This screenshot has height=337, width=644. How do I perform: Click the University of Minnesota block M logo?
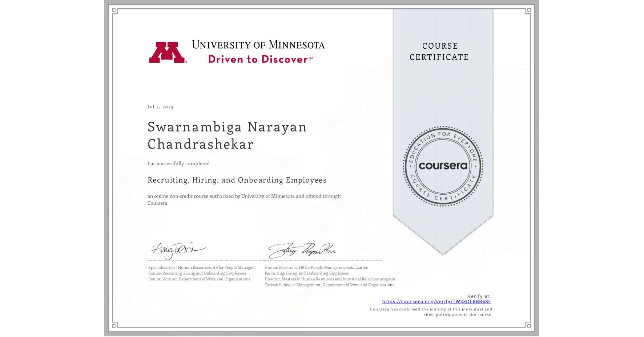[168, 52]
